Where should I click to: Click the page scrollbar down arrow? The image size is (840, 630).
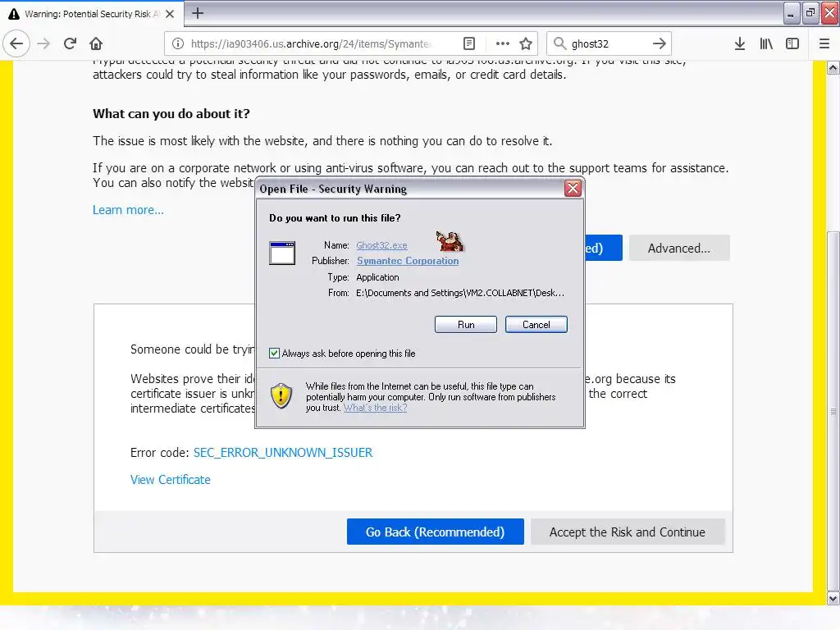pos(833,598)
